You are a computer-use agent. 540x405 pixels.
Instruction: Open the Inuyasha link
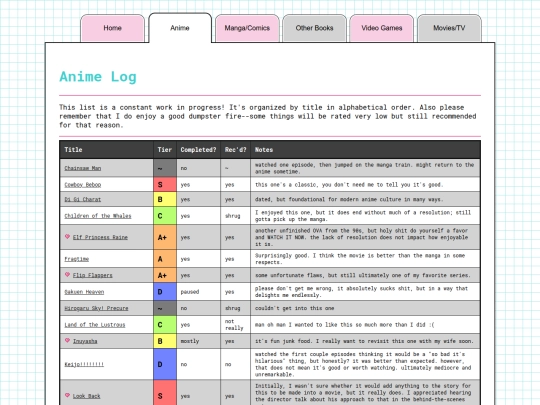pyautogui.click(x=85, y=341)
